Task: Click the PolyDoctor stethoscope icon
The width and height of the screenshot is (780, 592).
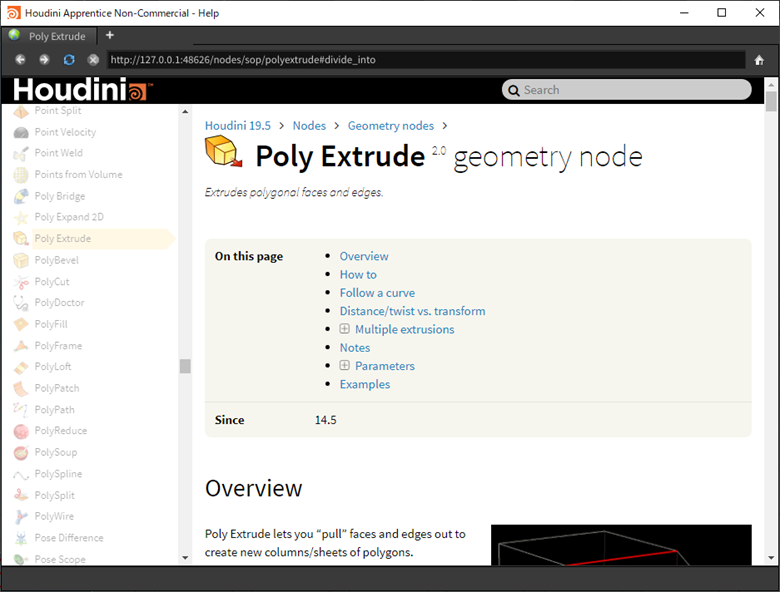Action: [x=21, y=303]
